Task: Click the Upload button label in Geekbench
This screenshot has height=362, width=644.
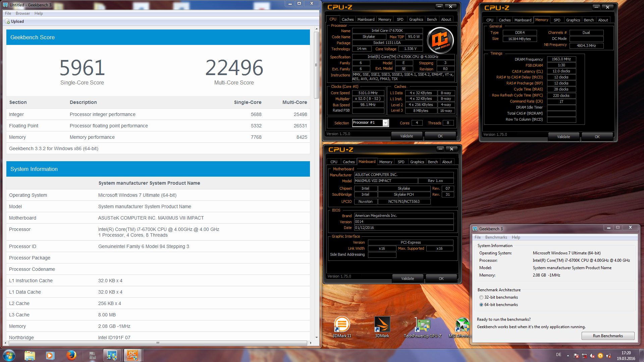Action: point(17,21)
